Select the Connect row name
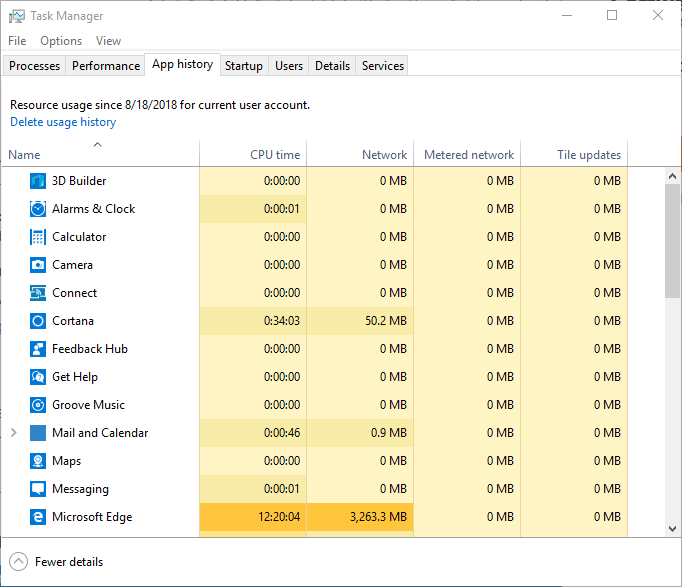 click(74, 293)
